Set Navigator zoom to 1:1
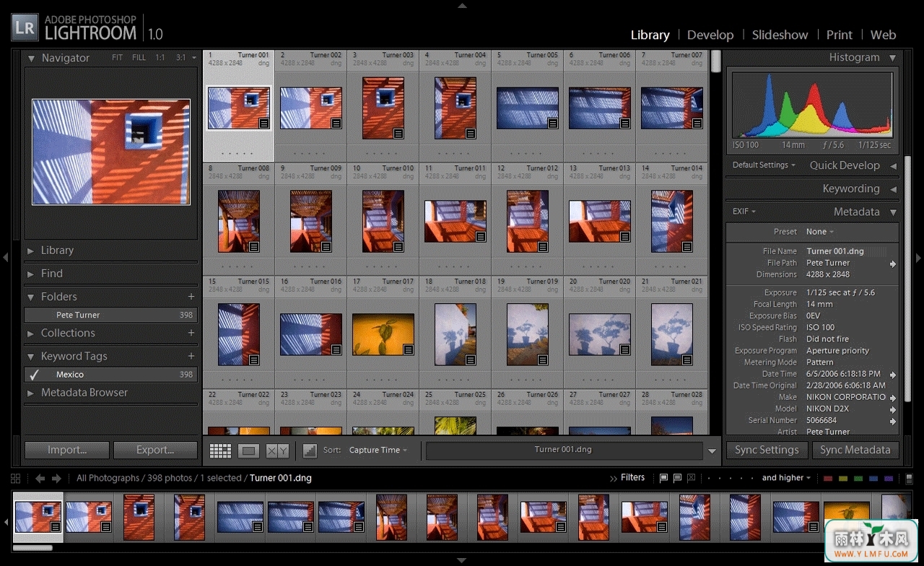924x566 pixels. 160,58
